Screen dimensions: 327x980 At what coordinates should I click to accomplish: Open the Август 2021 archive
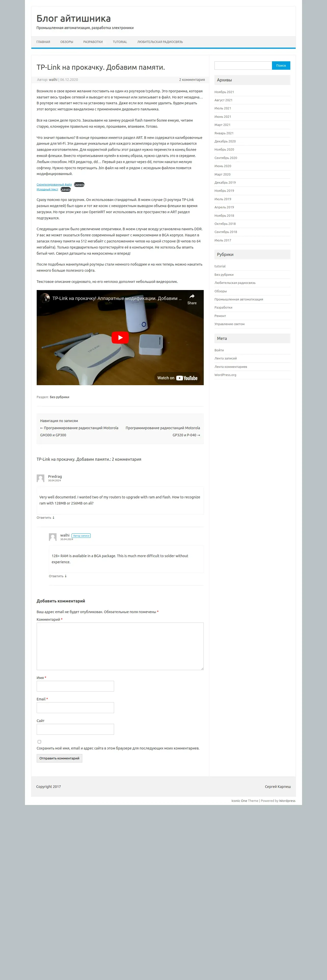tap(223, 100)
